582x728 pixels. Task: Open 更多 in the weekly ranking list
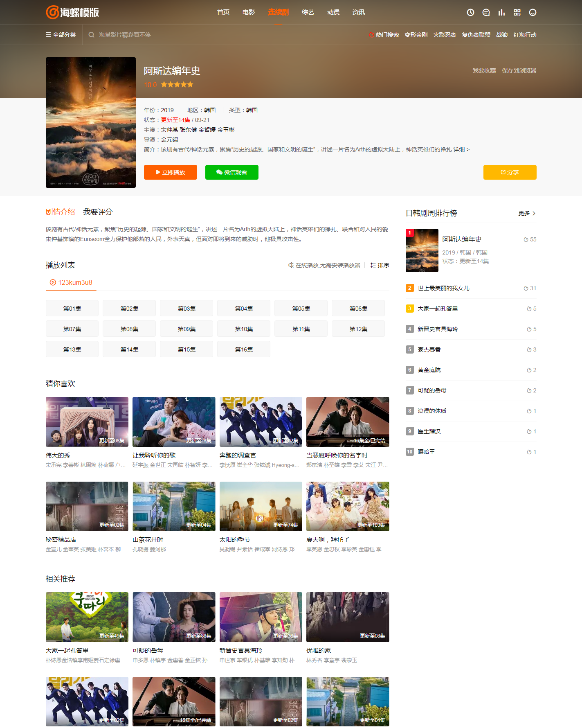[527, 213]
